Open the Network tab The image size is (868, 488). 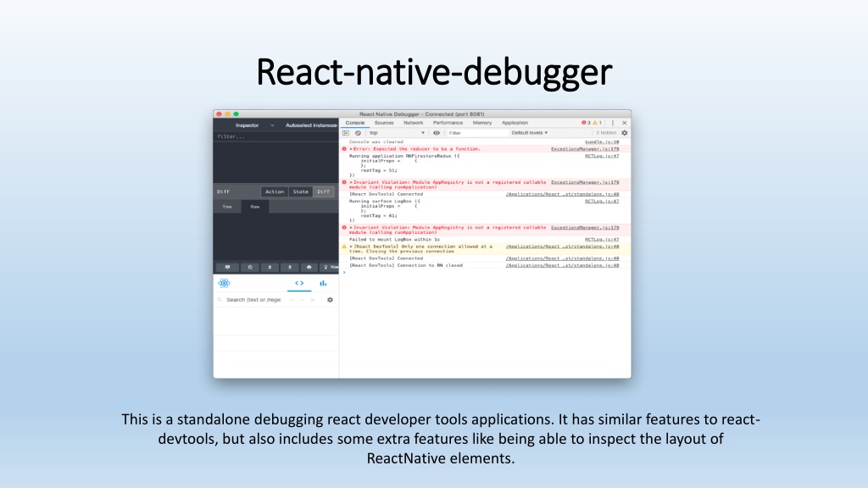[x=414, y=123]
